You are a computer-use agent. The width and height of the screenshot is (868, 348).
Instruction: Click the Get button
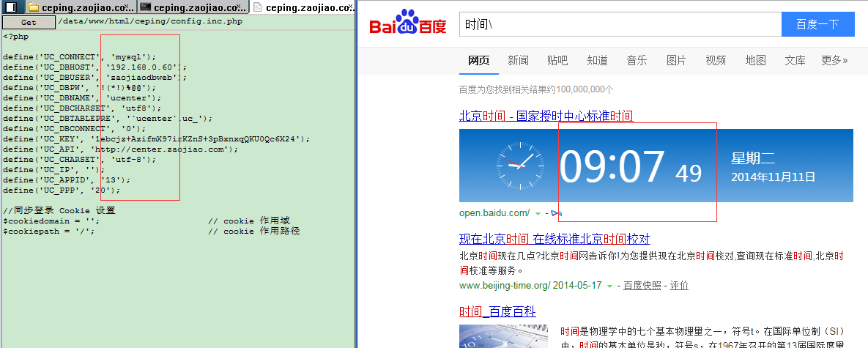click(29, 22)
